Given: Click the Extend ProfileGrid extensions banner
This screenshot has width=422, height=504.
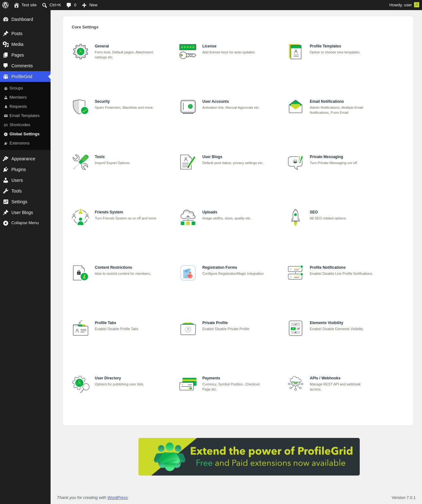Looking at the screenshot, I should click(x=249, y=457).
